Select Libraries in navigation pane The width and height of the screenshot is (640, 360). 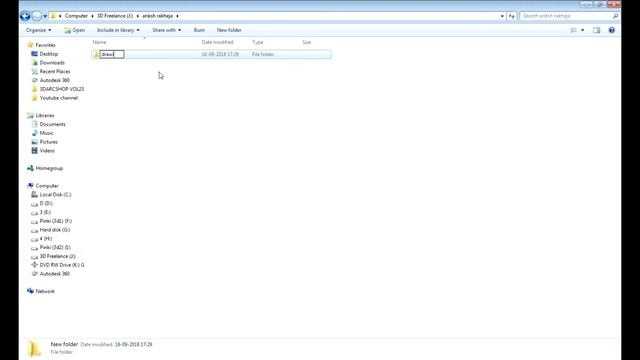pyautogui.click(x=44, y=116)
